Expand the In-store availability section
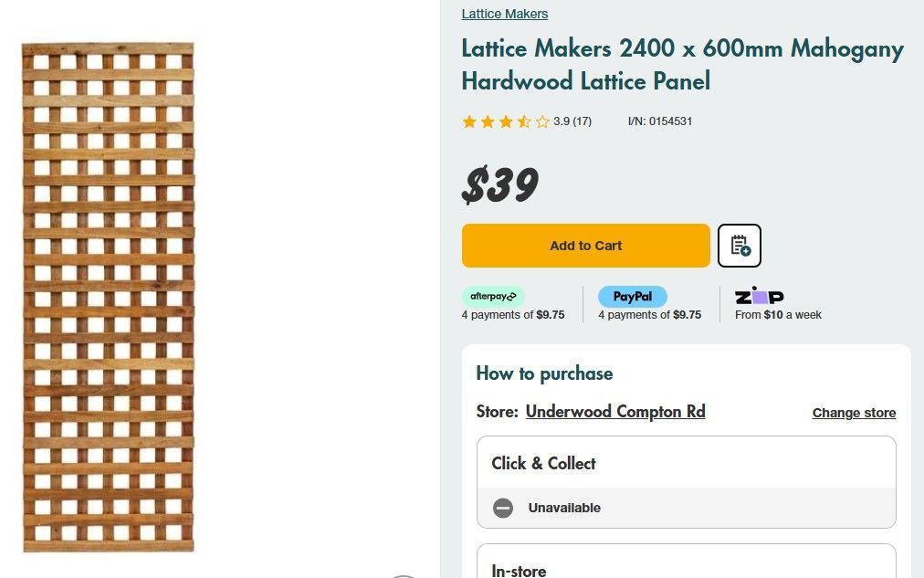This screenshot has width=924, height=578. click(518, 570)
